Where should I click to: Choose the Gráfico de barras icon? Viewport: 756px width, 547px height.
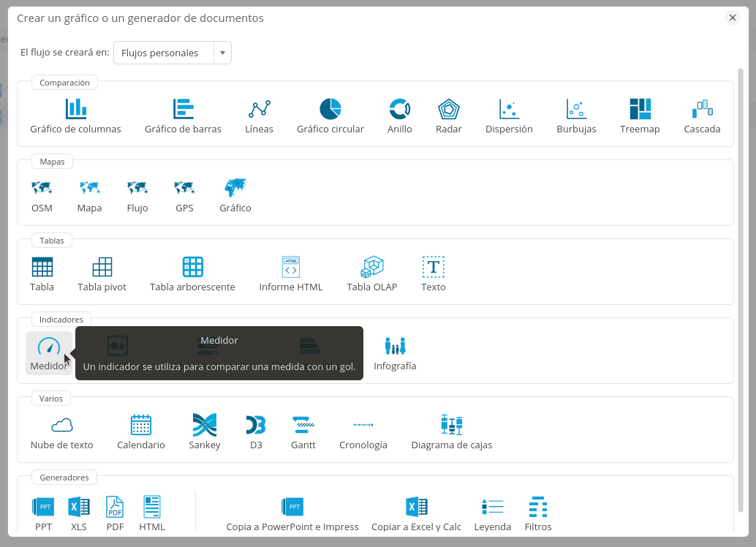coord(183,116)
